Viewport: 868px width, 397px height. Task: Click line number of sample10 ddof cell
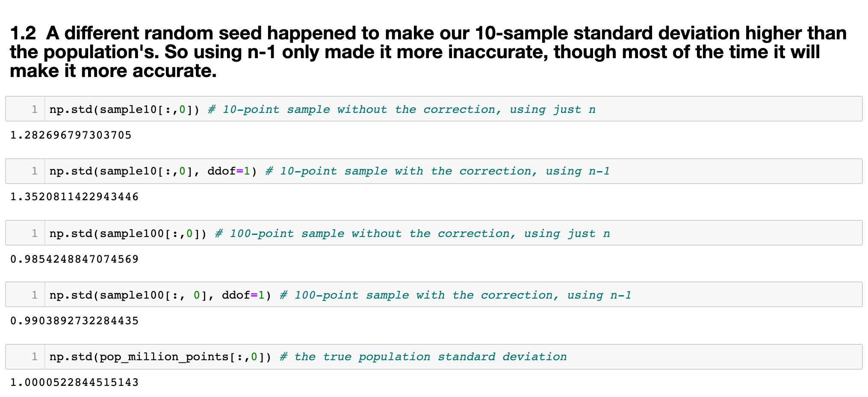click(x=35, y=171)
